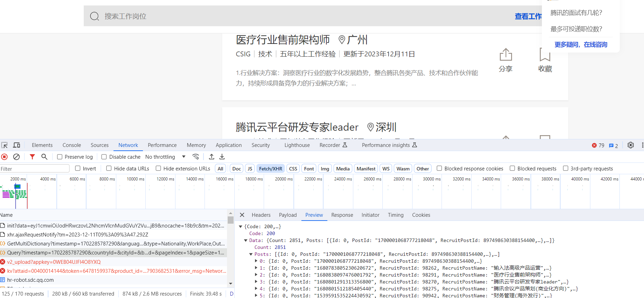The image size is (644, 298).
Task: Open network conditions wifi-gear icon
Action: (196, 157)
